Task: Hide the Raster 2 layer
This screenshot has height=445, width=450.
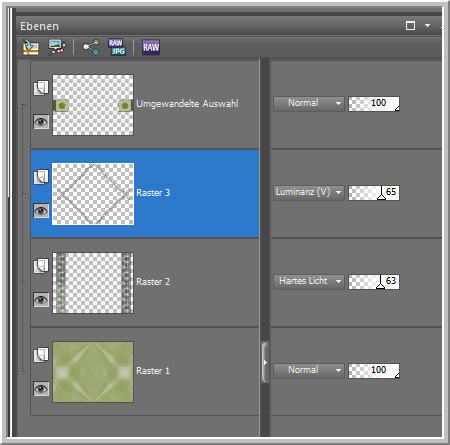Action: coord(41,300)
